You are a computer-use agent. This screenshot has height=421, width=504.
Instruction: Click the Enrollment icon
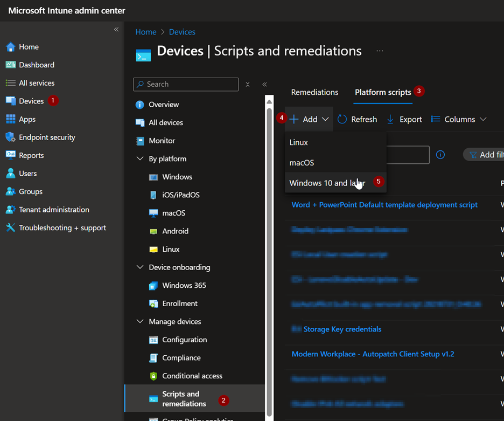[153, 303]
